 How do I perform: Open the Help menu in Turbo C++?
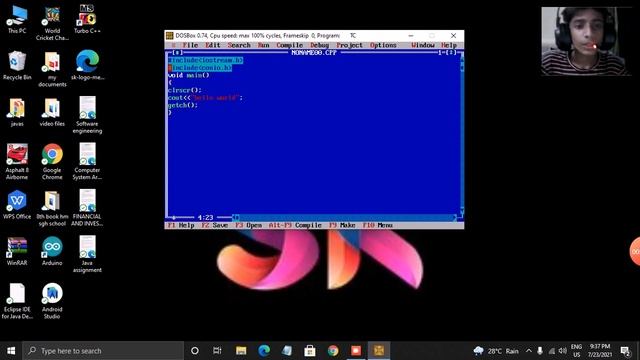coord(449,45)
